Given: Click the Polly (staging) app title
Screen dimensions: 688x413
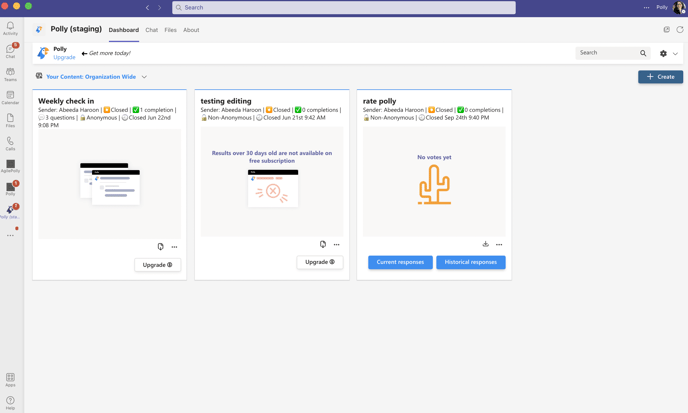Looking at the screenshot, I should pos(76,29).
